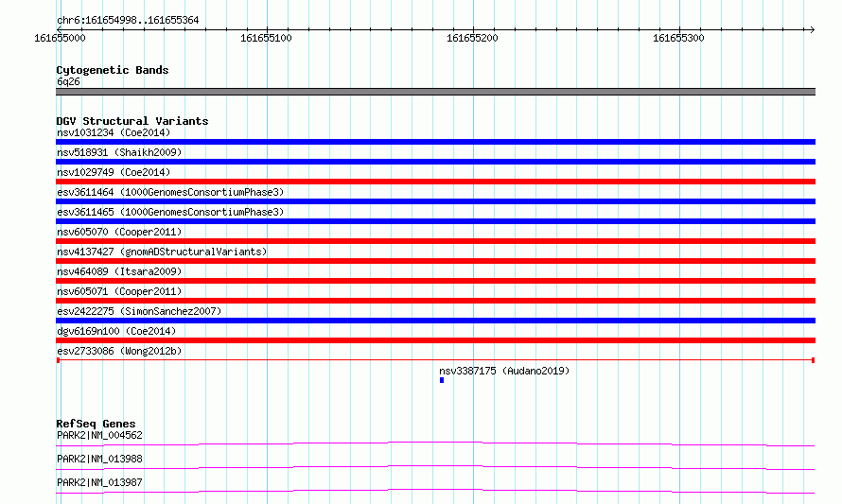842x504 pixels.
Task: Select the gray 6q26 cytogenetic band bar
Action: (x=435, y=92)
